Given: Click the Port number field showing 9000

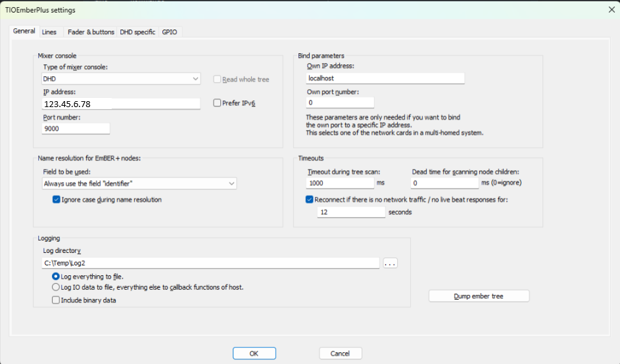Looking at the screenshot, I should click(x=76, y=128).
